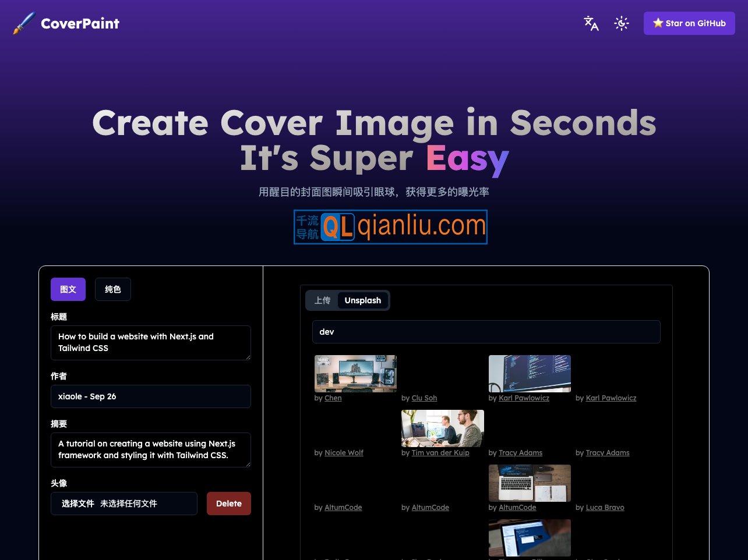Pick the two developers photo by Tim van der Kuip
748x560 pixels.
(x=442, y=428)
